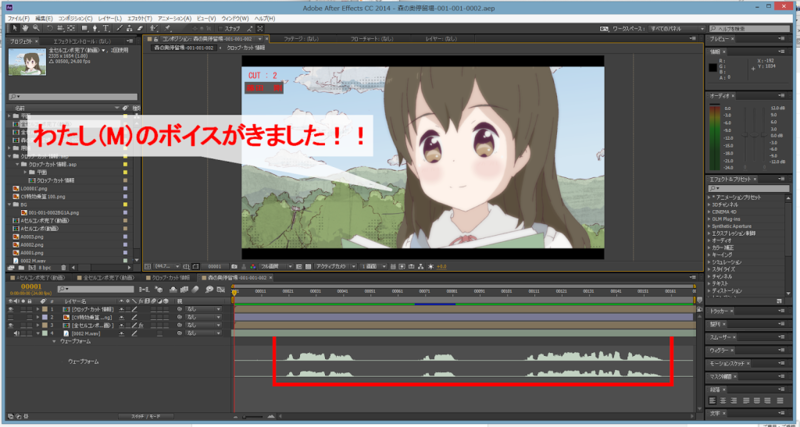800x427 pixels.
Task: Open the スムーザー panel header
Action: click(x=722, y=338)
